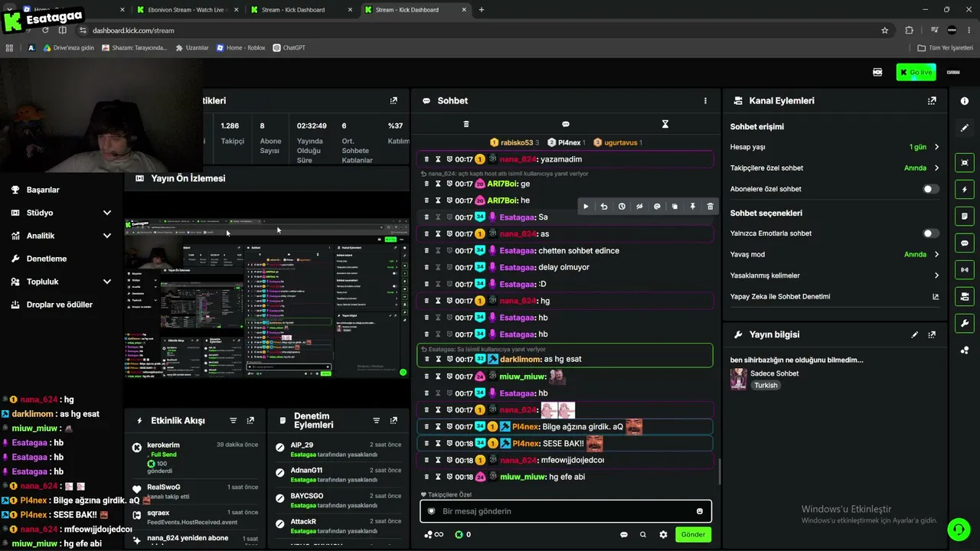
Task: Open the green support headset button
Action: [958, 529]
